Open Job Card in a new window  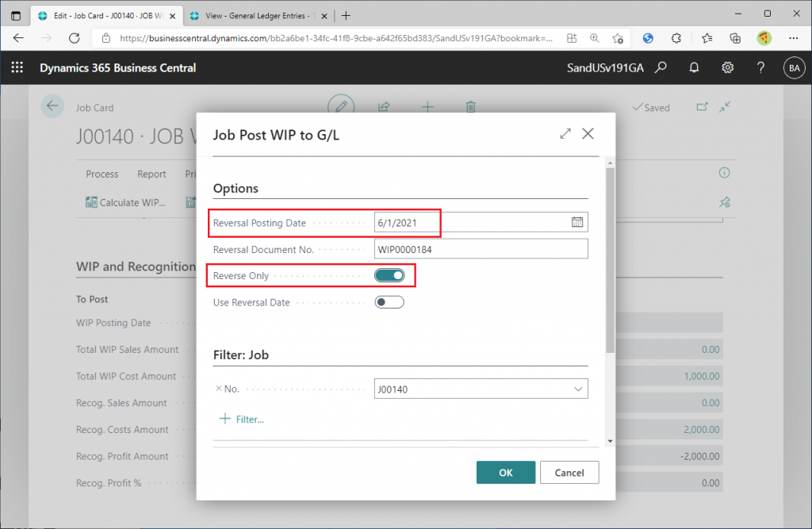pos(702,107)
